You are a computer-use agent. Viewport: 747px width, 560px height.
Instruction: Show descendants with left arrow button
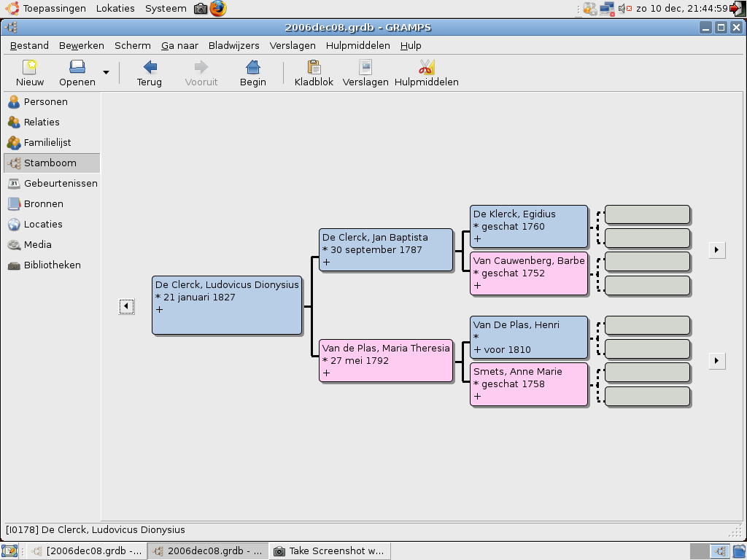pos(126,307)
